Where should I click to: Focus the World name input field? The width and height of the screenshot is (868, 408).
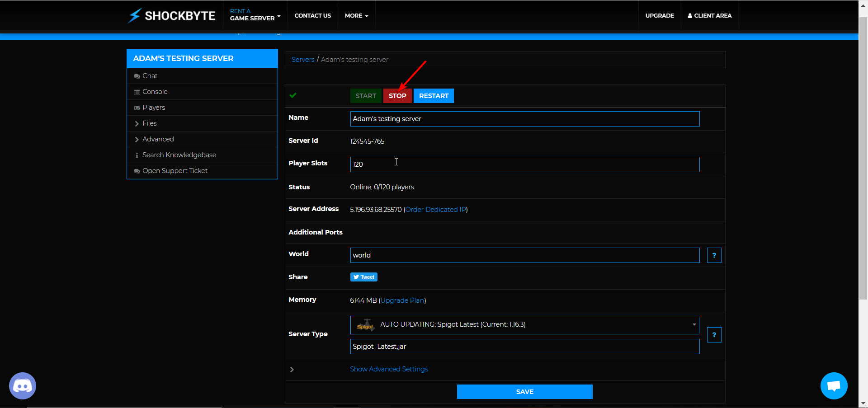click(x=524, y=255)
